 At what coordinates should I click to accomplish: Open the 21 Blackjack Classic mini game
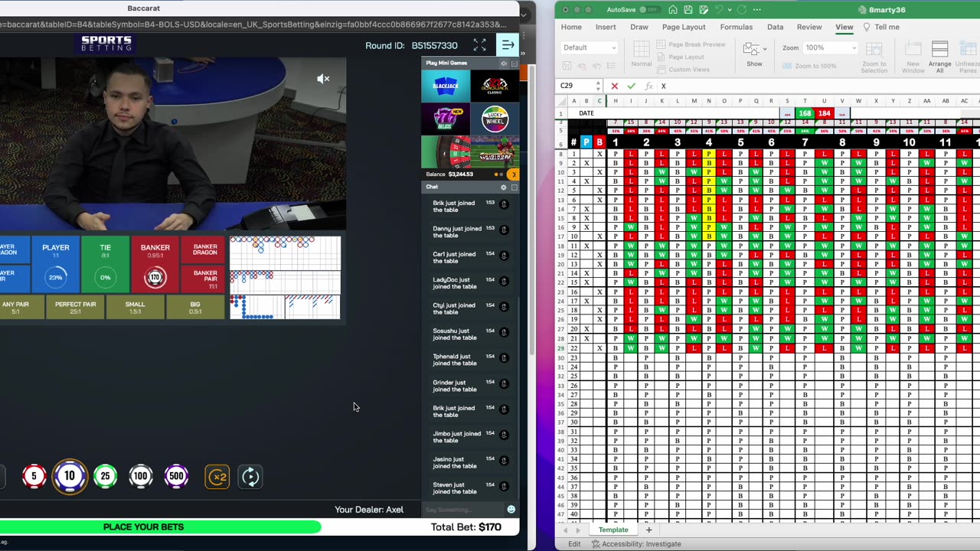(x=495, y=86)
